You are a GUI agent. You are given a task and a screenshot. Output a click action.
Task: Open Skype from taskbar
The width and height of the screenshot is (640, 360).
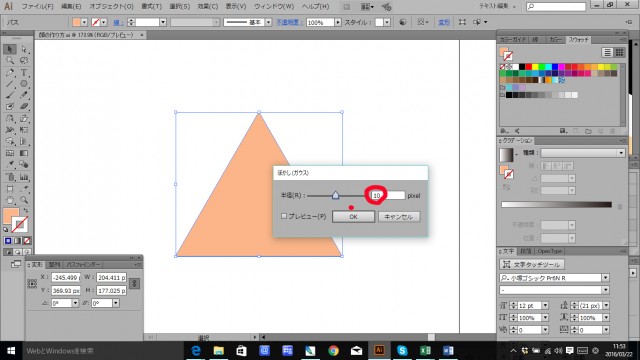pyautogui.click(x=402, y=350)
